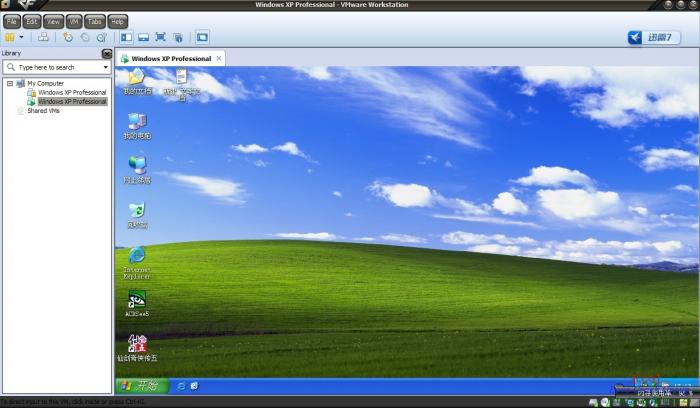The width and height of the screenshot is (700, 408).
Task: Toggle the console view icon
Action: click(202, 37)
